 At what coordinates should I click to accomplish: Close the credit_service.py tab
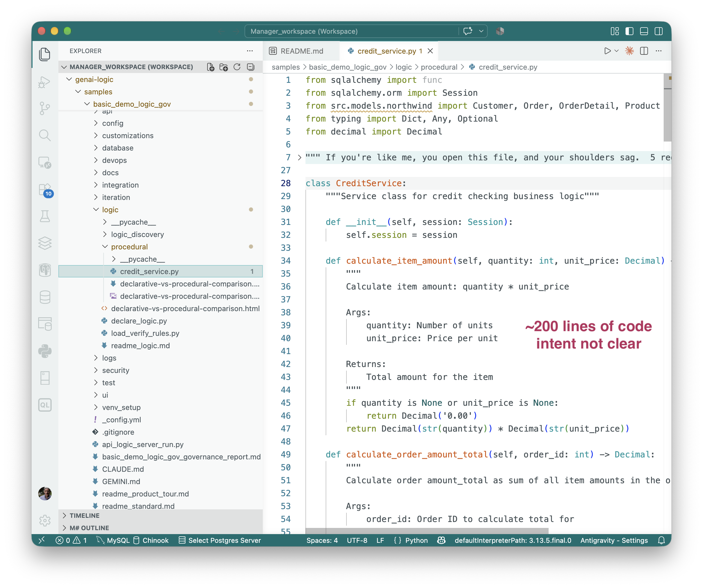point(430,51)
